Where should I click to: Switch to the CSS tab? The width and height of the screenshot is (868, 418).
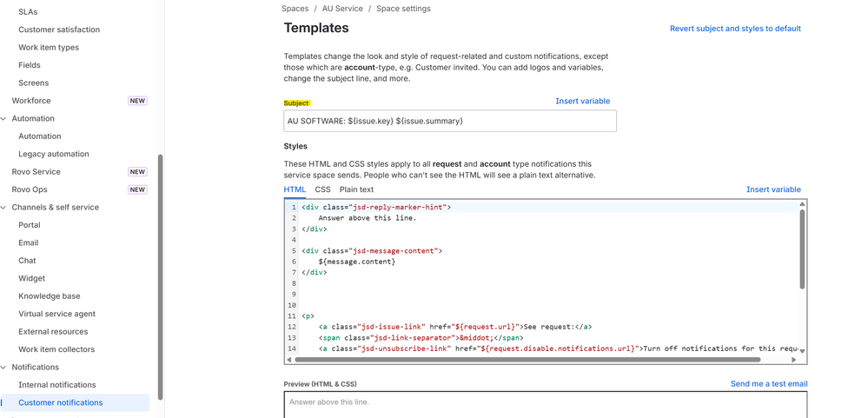322,189
